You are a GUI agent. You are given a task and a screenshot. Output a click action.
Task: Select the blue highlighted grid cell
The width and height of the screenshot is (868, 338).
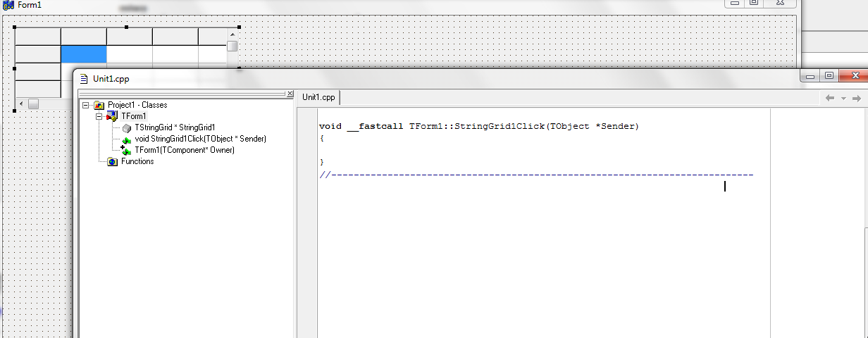(83, 54)
